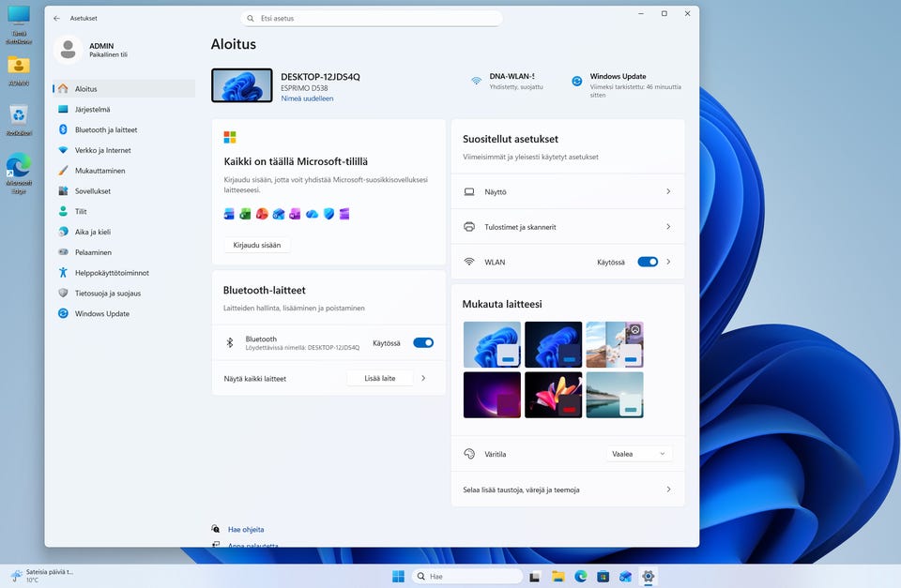Click the Tietosuoja ja suojaus shield icon
901x588 pixels.
pos(63,293)
